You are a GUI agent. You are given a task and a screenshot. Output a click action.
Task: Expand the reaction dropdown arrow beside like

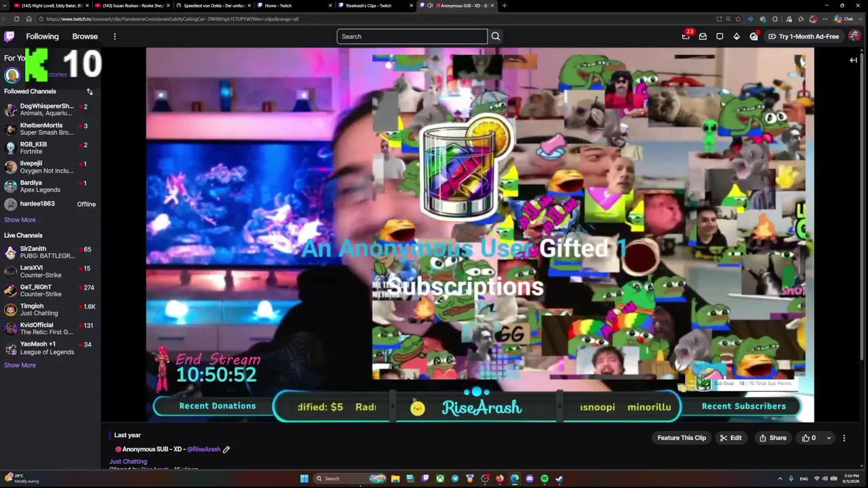coord(829,438)
